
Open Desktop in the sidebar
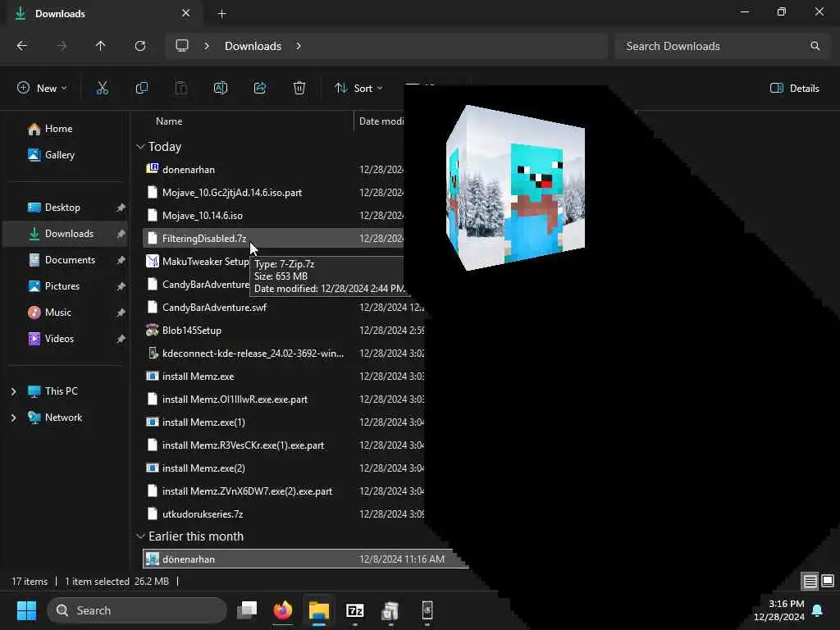pos(66,208)
